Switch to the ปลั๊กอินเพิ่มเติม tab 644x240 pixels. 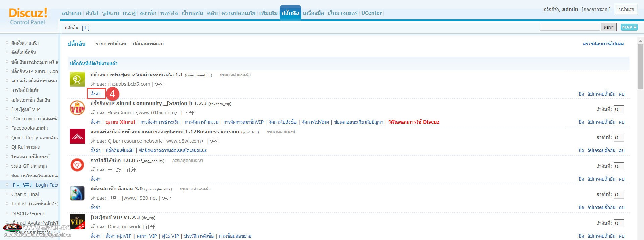click(148, 44)
